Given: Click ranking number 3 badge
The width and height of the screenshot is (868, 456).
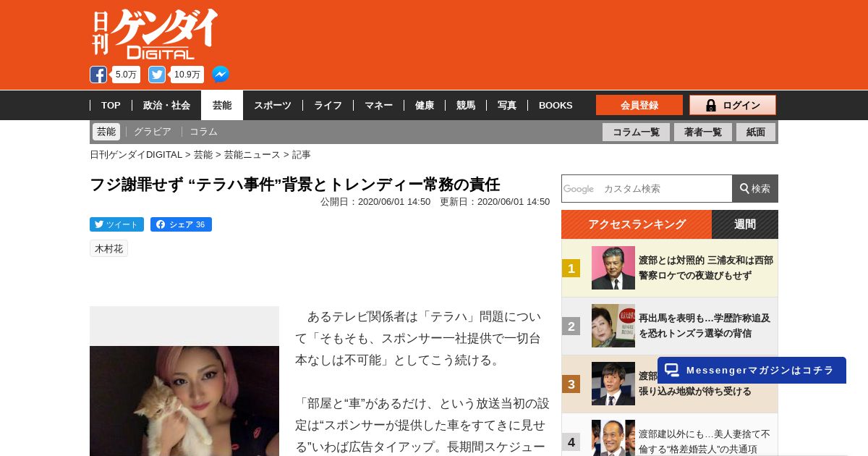Looking at the screenshot, I should coord(571,384).
